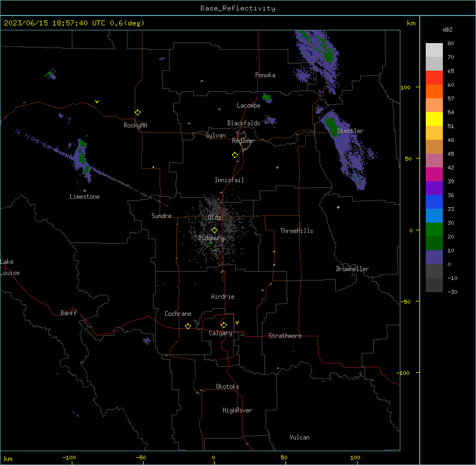Click the Lake Louise label
The width and height of the screenshot is (476, 465).
[x=10, y=267]
